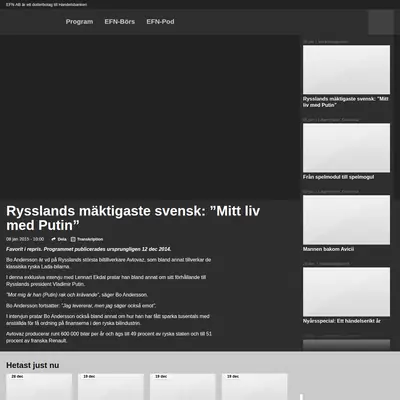Image resolution: width=400 pixels, height=400 pixels.
Task: Click the "Mannen bakom Avicii" title link
Action: tap(328, 249)
